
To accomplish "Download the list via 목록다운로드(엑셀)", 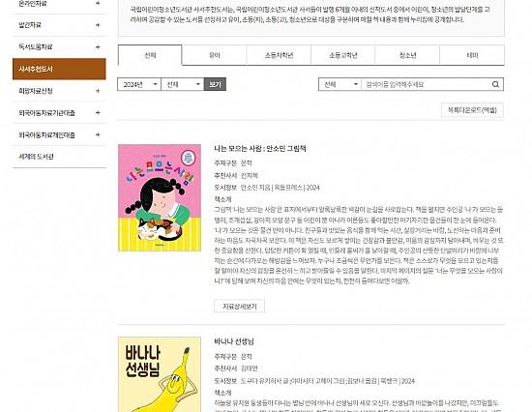I will pos(472,110).
